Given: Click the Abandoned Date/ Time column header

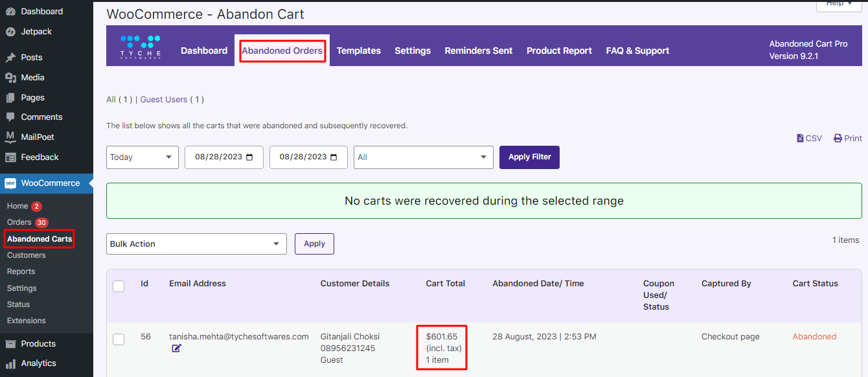Looking at the screenshot, I should (538, 284).
